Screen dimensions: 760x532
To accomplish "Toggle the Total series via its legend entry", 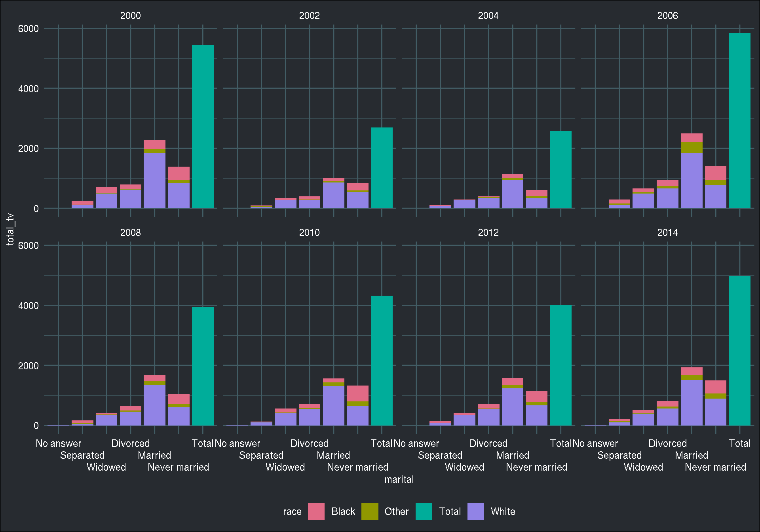I will coord(450,511).
